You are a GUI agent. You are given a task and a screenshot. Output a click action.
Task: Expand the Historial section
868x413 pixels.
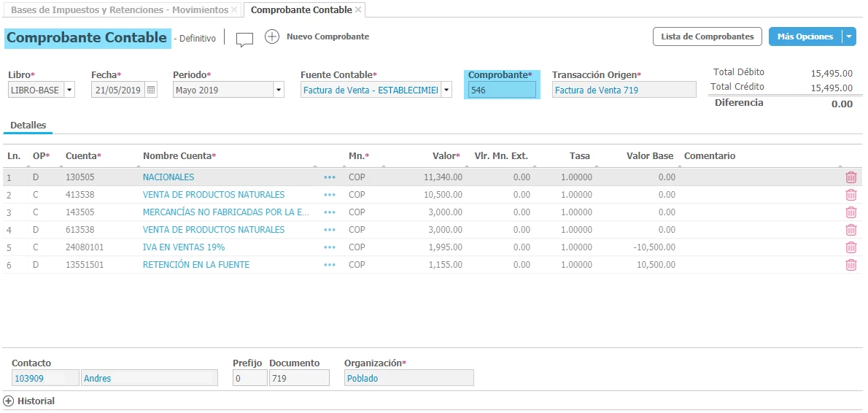point(9,401)
